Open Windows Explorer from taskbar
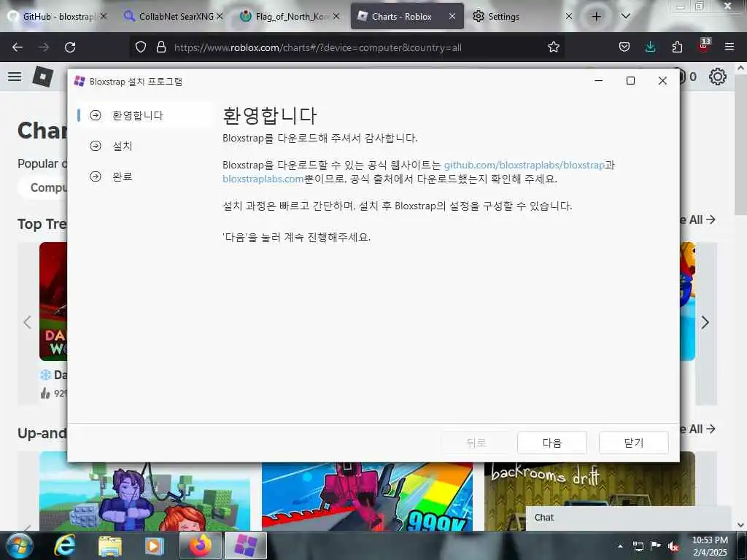Viewport: 747px width, 560px height. [x=109, y=545]
